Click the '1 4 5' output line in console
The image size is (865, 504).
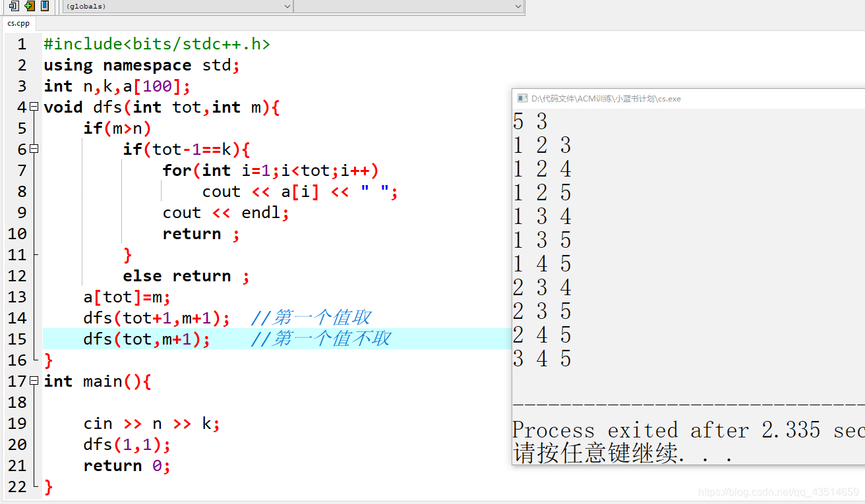coord(542,264)
